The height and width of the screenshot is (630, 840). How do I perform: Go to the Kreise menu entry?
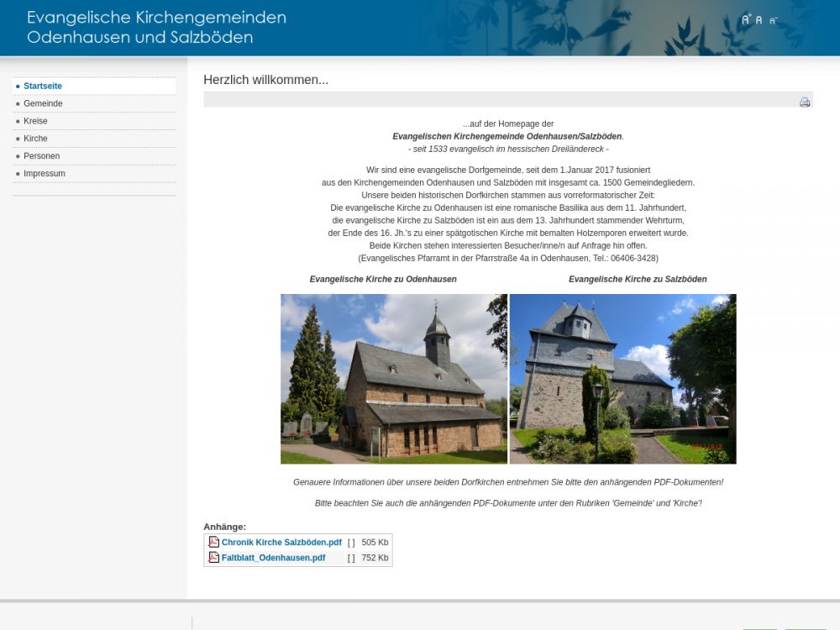point(35,122)
